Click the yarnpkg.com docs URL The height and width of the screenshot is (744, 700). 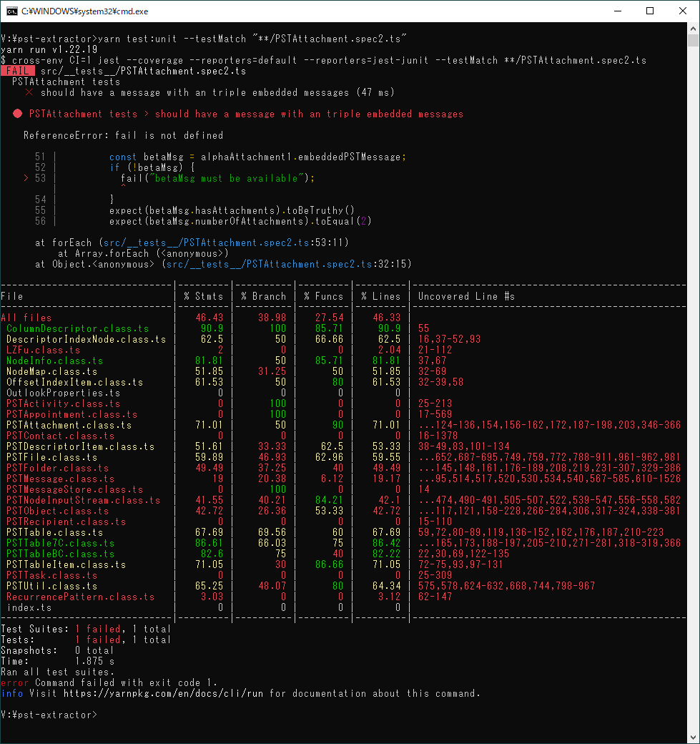[163, 694]
